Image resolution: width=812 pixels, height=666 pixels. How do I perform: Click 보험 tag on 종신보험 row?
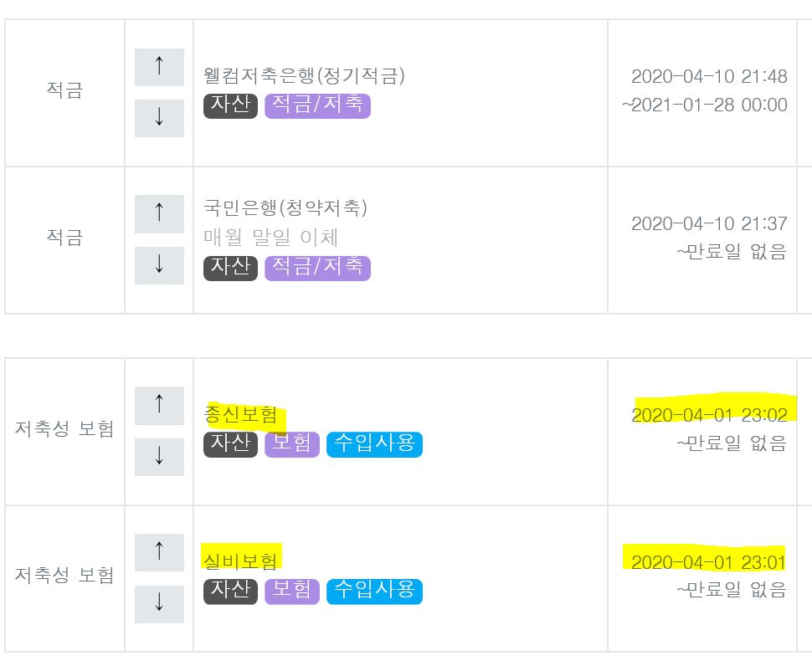pos(292,444)
